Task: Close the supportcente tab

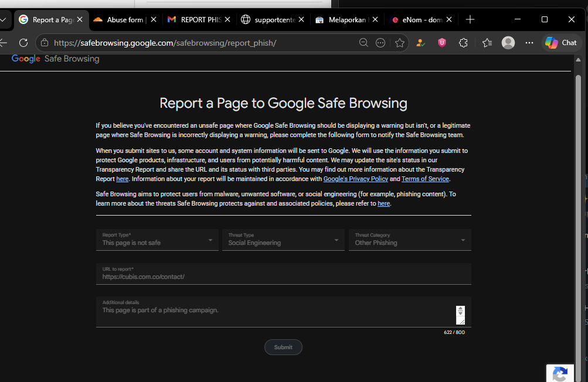Action: point(301,19)
